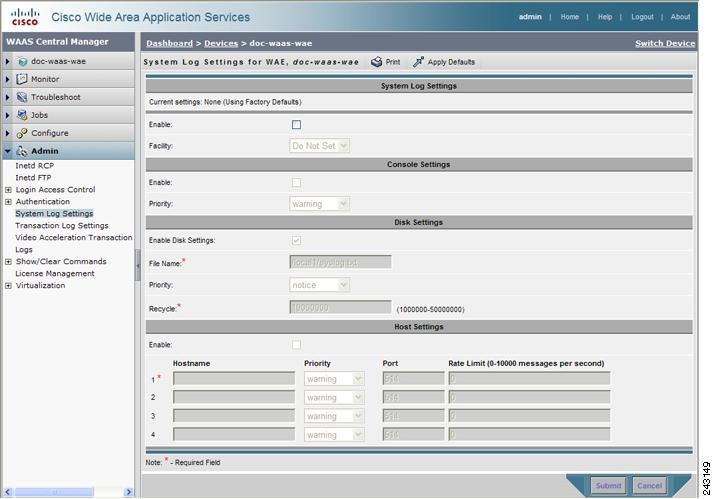Toggle Console Settings Enable checkbox

click(296, 183)
